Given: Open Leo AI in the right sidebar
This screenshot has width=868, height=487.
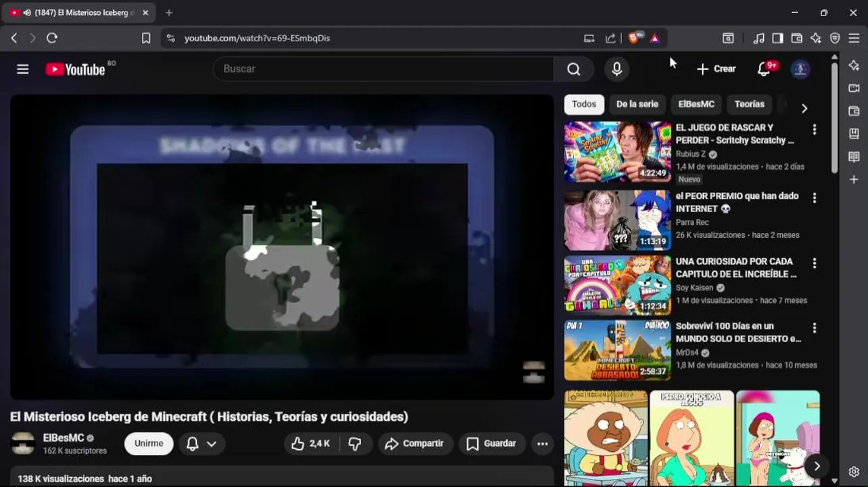Looking at the screenshot, I should point(854,66).
